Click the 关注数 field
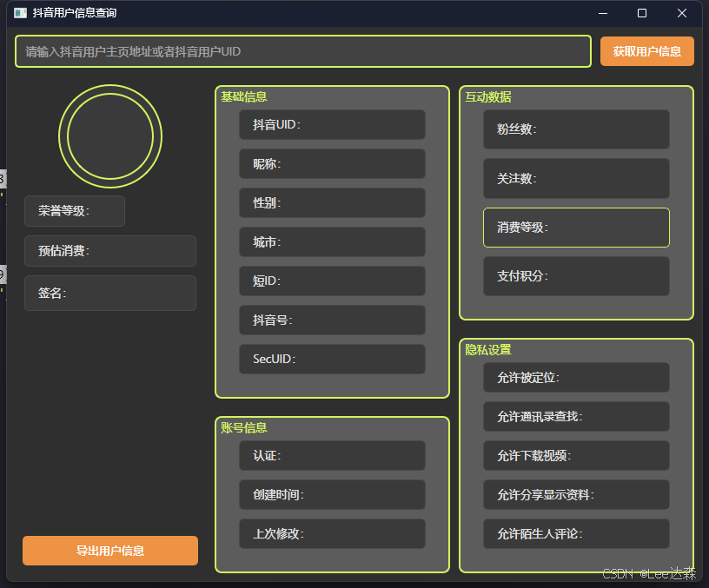The width and height of the screenshot is (709, 588). click(x=577, y=179)
